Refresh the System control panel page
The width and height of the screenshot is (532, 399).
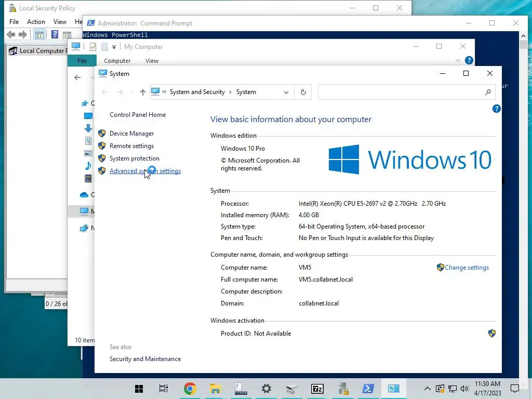pos(303,92)
